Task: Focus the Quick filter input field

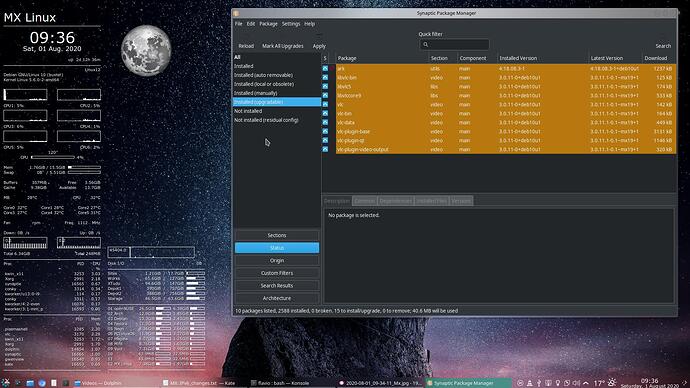Action: [454, 44]
